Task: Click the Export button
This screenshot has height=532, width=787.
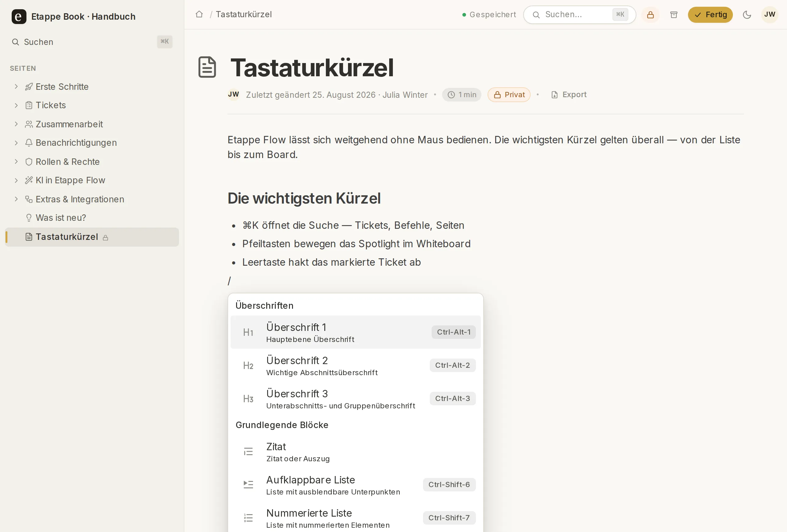Action: pyautogui.click(x=569, y=94)
